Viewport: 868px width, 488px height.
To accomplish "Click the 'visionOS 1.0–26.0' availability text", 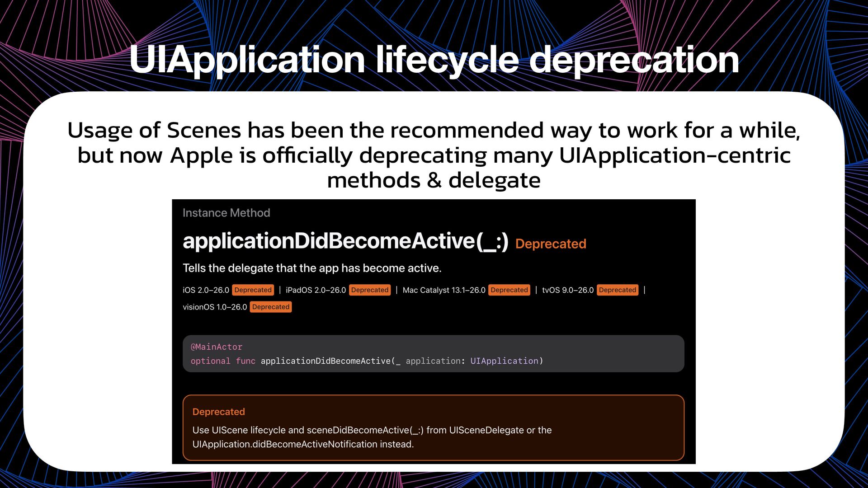I will 215,307.
